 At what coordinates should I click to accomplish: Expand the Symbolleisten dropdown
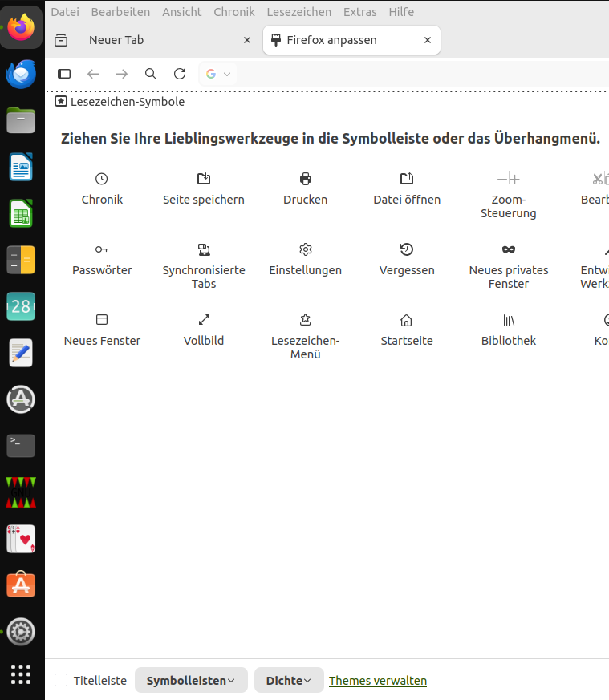coord(190,681)
